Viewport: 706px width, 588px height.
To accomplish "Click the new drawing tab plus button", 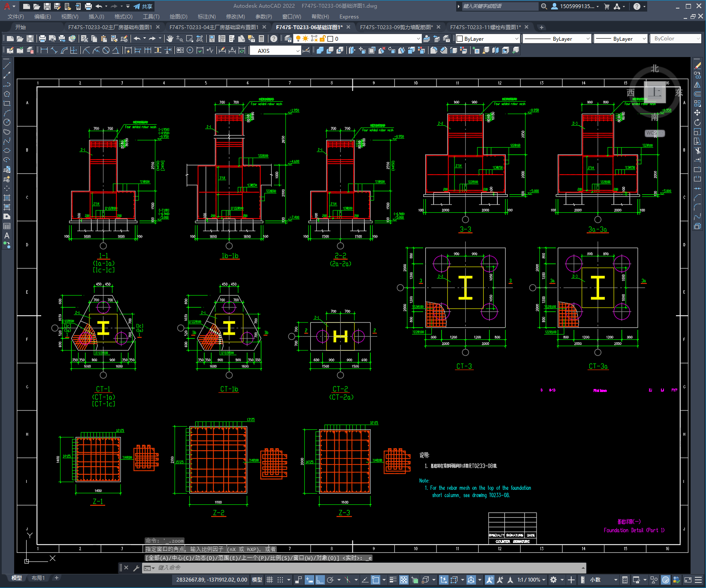I will pos(542,27).
